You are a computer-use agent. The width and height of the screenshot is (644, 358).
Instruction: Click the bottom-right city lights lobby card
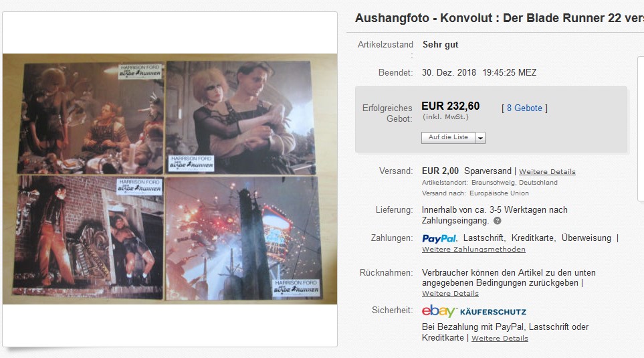coord(243,238)
